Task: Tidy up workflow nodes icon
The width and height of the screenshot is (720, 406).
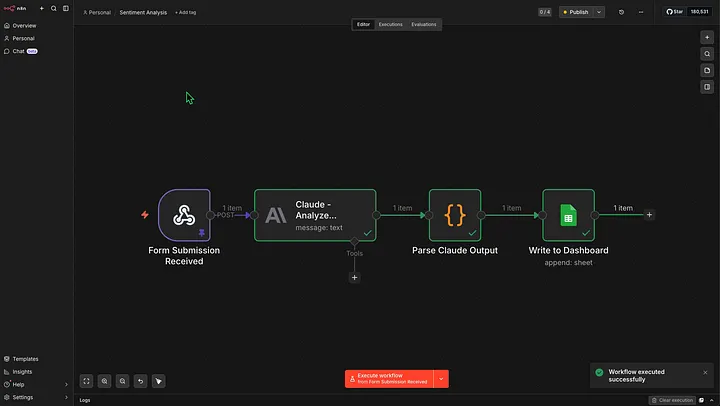Action: tap(158, 381)
